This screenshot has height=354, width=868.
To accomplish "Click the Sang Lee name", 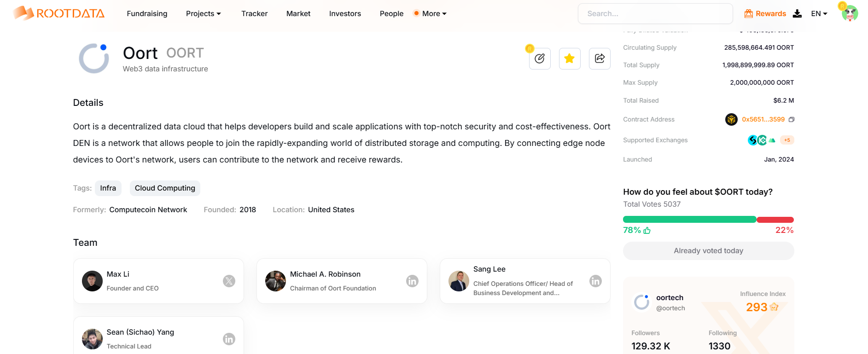I will [x=489, y=269].
